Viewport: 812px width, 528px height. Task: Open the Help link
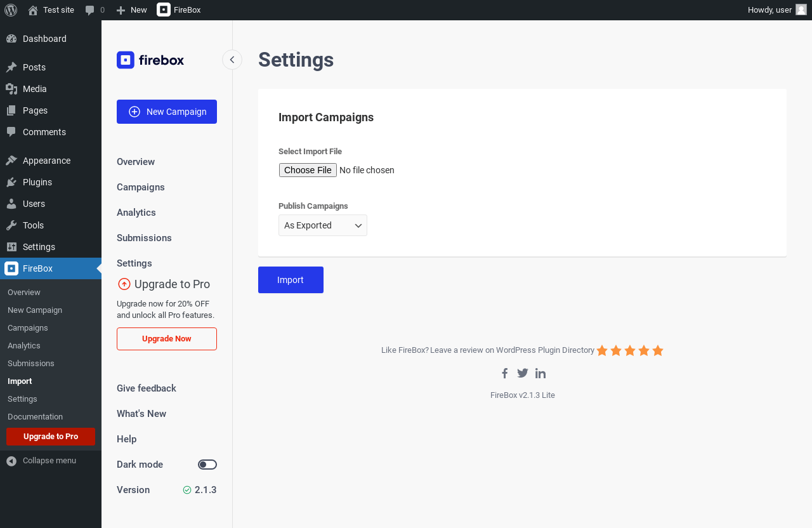click(x=127, y=439)
